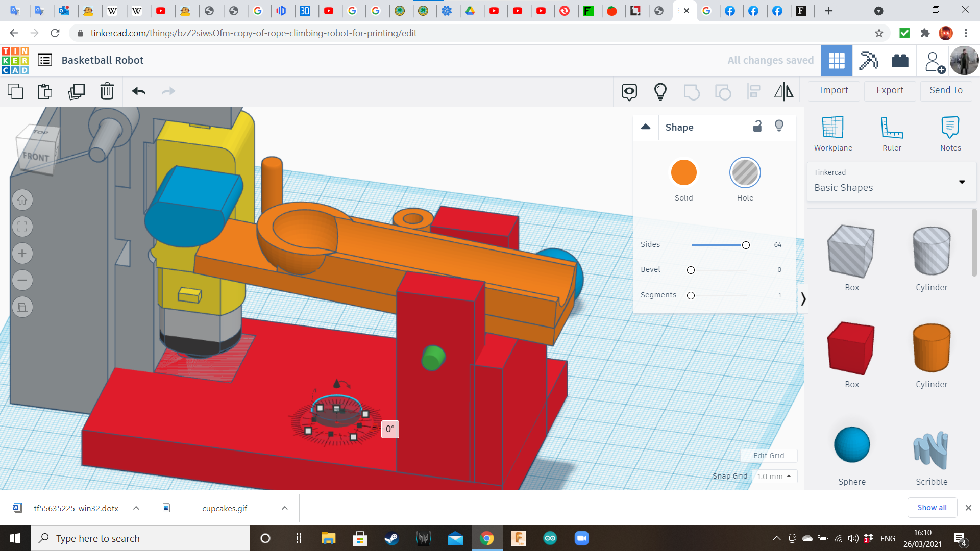Select the Ruler tool

[892, 133]
